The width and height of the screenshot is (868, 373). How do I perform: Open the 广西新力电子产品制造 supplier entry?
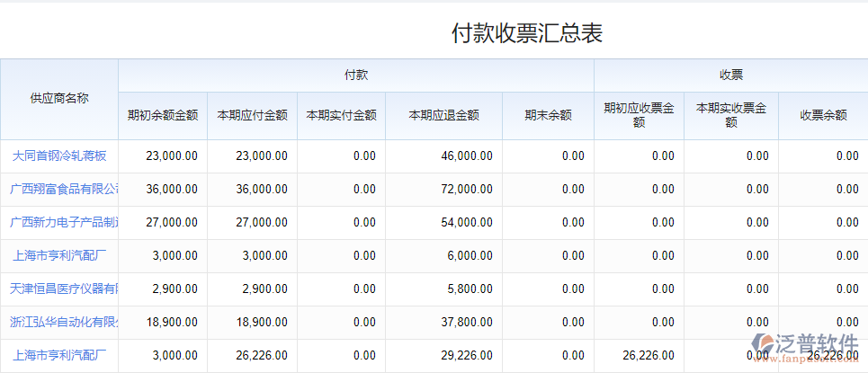click(x=64, y=223)
